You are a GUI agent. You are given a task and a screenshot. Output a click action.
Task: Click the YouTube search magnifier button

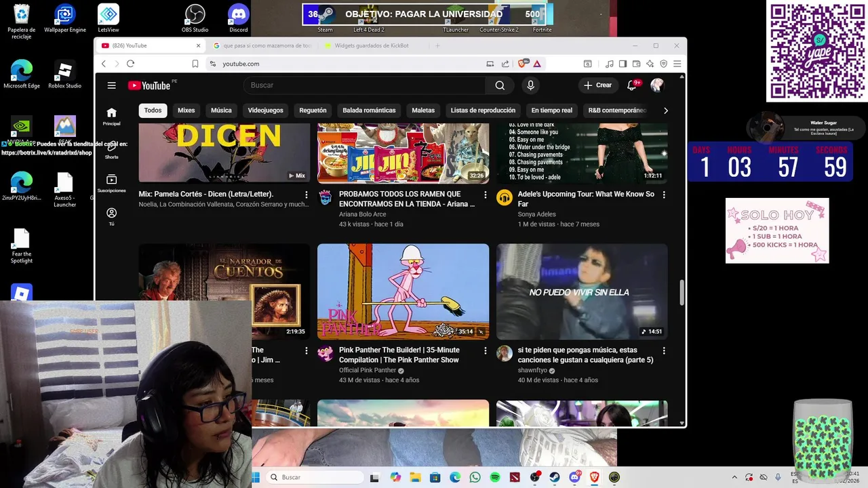(x=500, y=85)
